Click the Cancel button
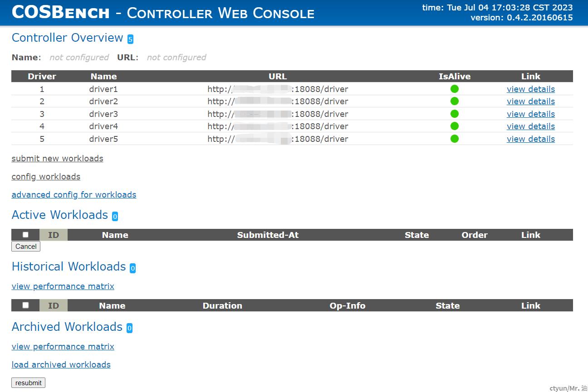 pyautogui.click(x=26, y=246)
